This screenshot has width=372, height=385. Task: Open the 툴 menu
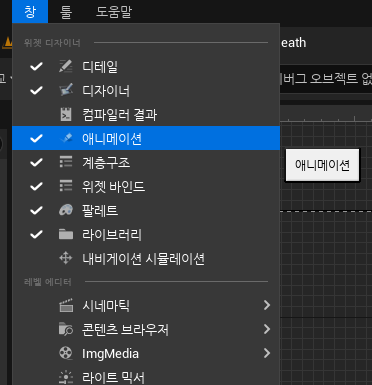click(x=66, y=11)
